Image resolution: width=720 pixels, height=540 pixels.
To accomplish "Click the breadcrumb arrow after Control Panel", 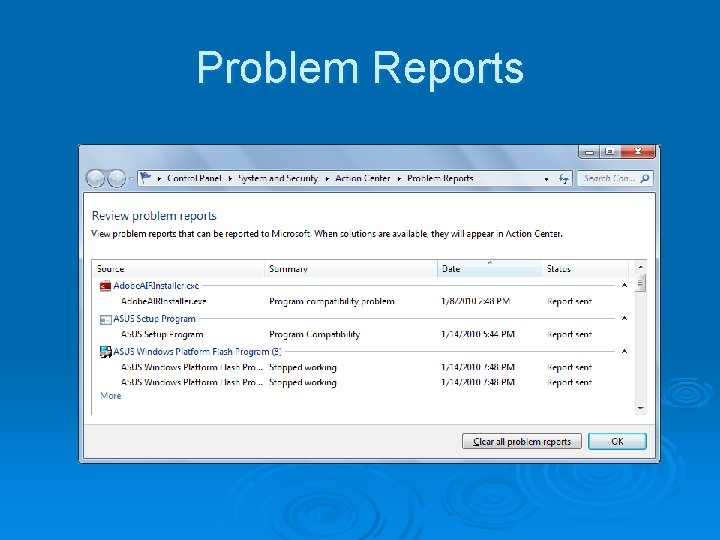I will coord(230,179).
